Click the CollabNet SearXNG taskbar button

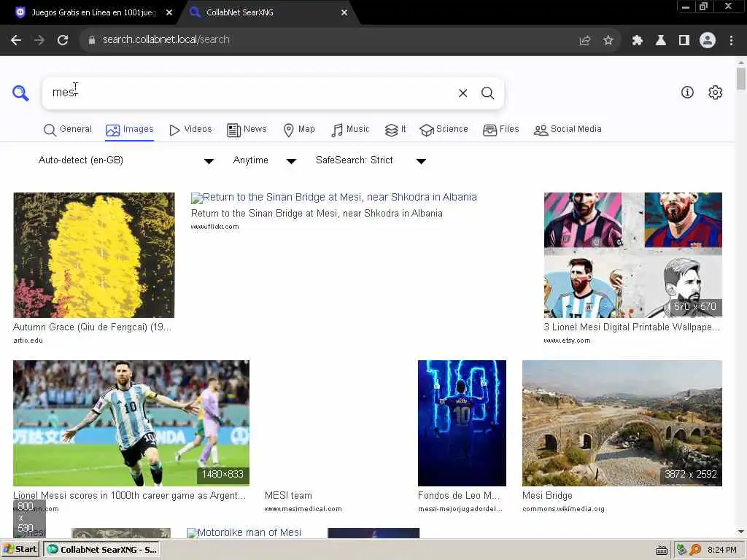[101, 550]
